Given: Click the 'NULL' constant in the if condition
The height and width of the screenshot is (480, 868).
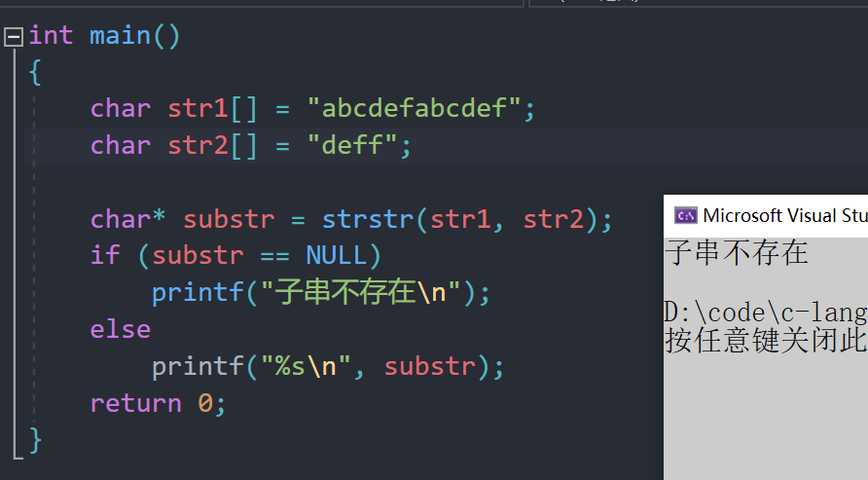Looking at the screenshot, I should pyautogui.click(x=337, y=256).
